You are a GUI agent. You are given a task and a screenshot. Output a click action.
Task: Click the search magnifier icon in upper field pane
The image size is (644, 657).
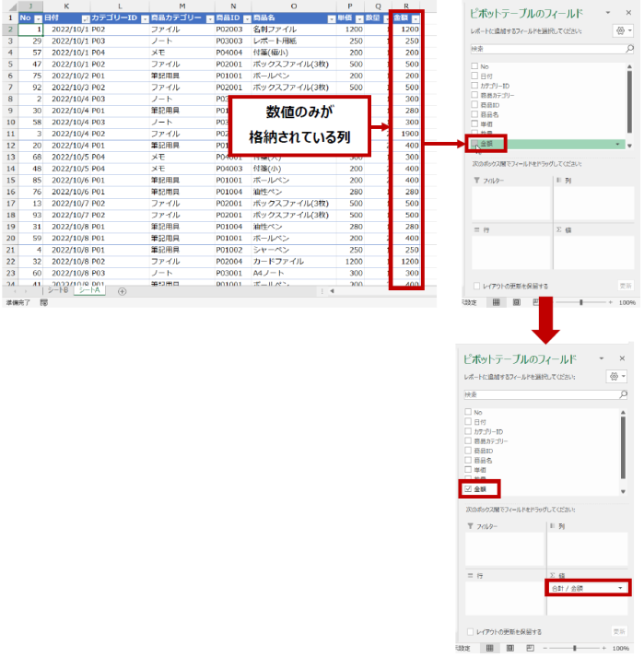pos(628,48)
